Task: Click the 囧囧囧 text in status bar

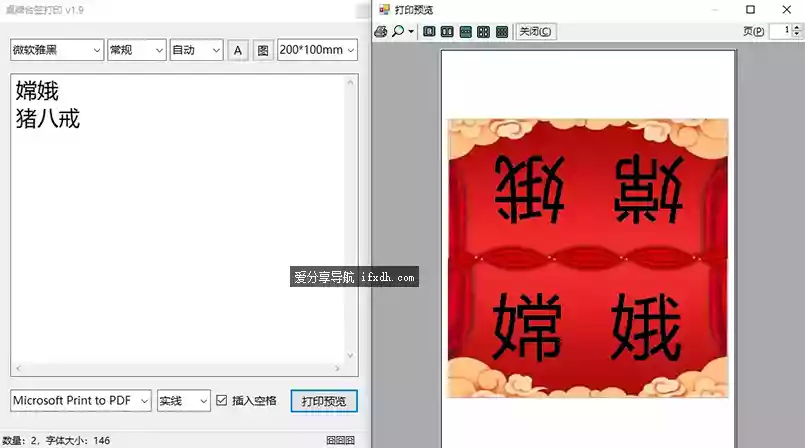Action: pos(340,440)
